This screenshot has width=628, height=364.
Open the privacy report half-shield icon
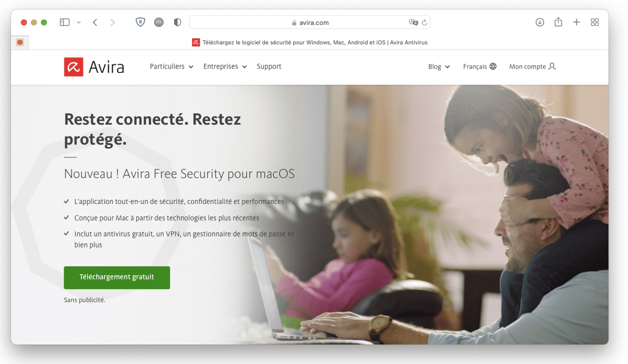177,22
